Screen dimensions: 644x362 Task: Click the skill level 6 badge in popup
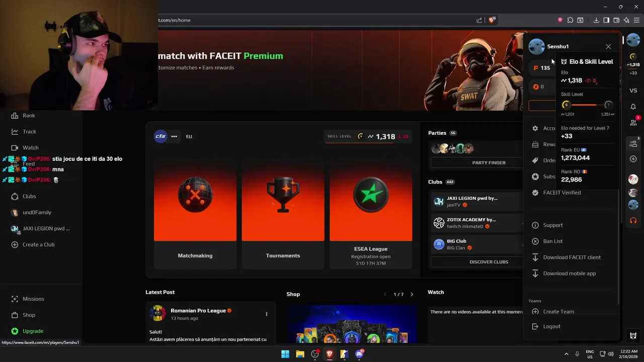566,105
